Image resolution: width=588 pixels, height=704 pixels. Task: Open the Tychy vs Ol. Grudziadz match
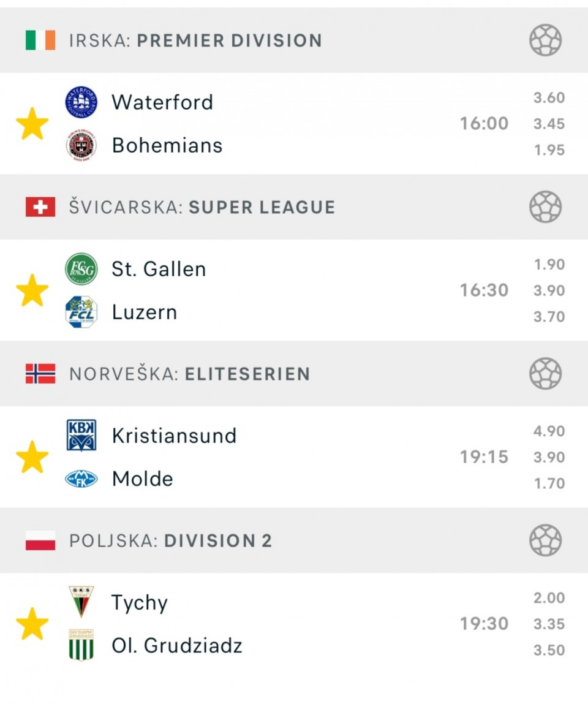[x=294, y=624]
